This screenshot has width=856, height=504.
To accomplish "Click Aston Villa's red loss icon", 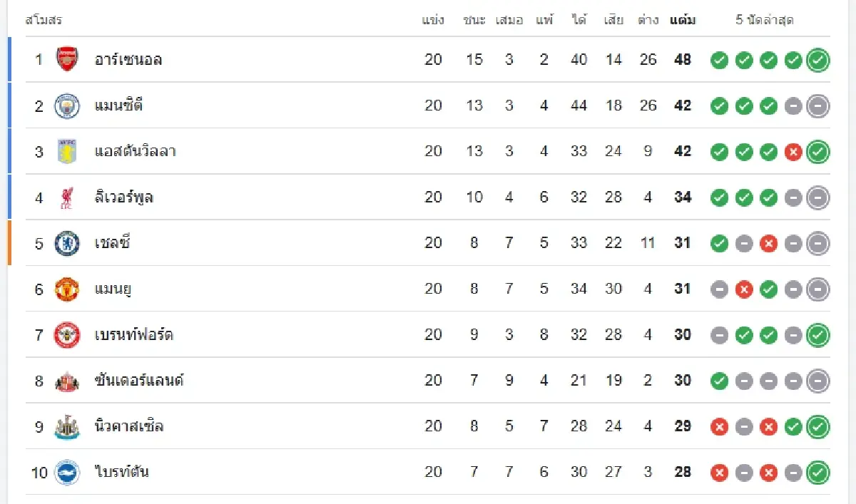I will (793, 152).
